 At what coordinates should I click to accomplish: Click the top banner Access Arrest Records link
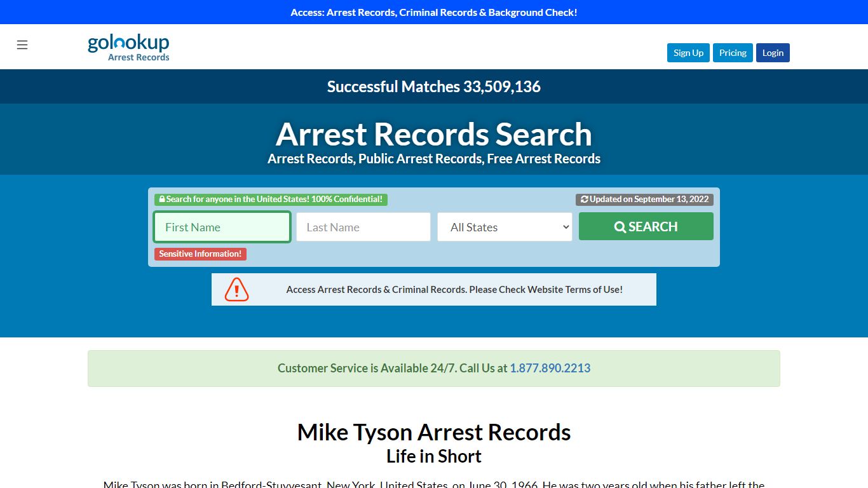pyautogui.click(x=434, y=12)
